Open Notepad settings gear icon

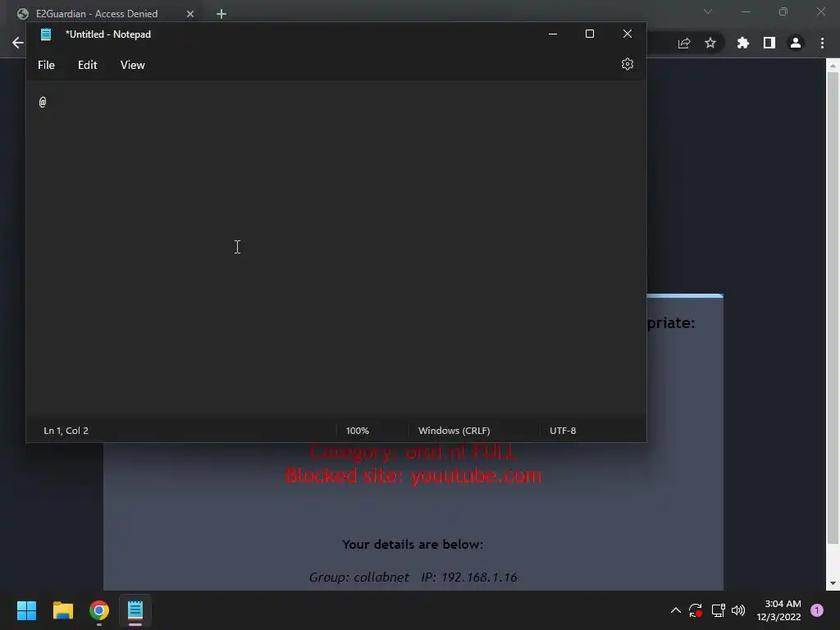pos(628,64)
